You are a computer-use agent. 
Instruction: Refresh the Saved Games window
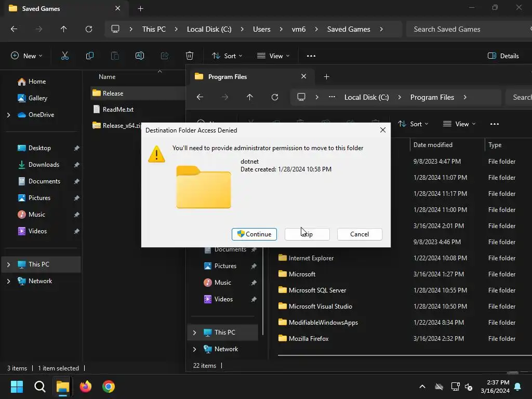89,29
